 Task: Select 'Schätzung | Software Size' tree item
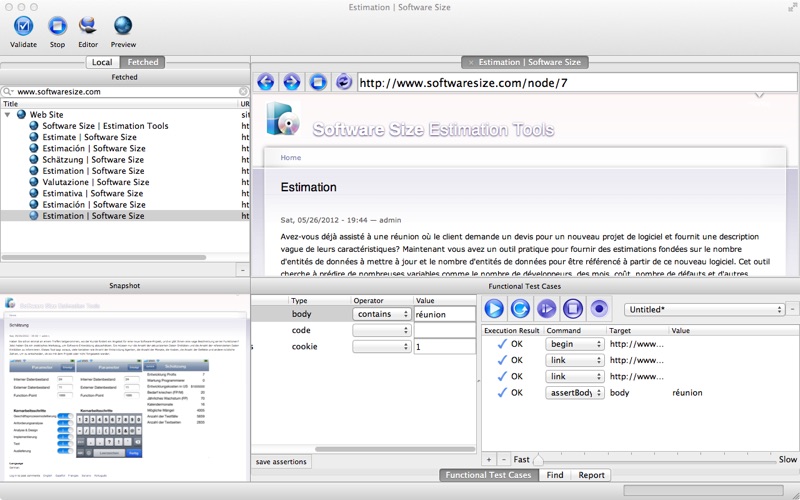93,160
